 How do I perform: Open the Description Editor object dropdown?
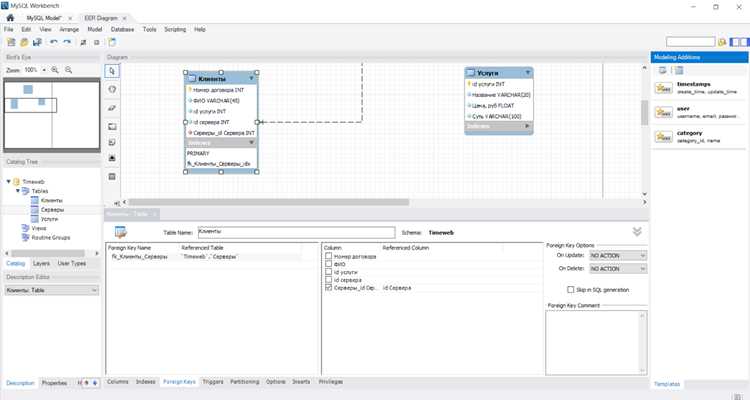(x=52, y=290)
